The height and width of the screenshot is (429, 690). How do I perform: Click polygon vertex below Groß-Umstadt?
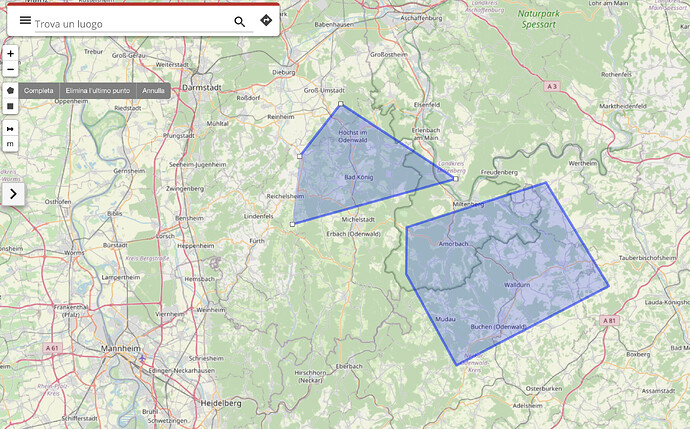341,104
